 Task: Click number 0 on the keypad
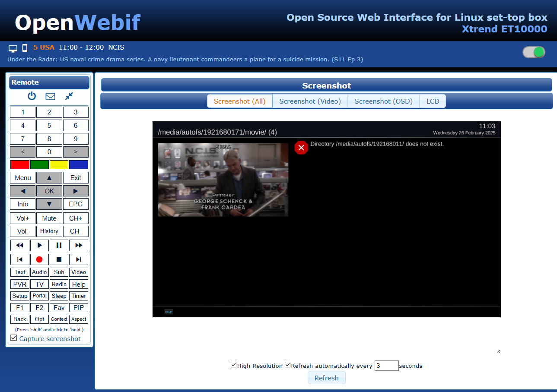[49, 152]
